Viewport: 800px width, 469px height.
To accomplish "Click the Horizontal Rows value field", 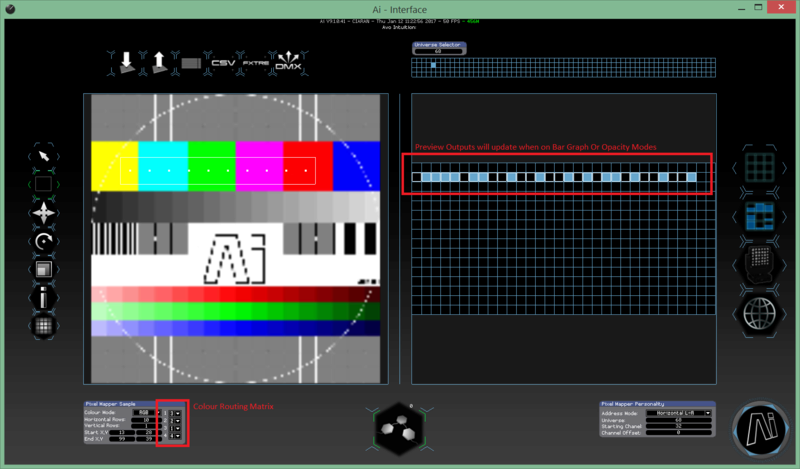I will pyautogui.click(x=146, y=420).
